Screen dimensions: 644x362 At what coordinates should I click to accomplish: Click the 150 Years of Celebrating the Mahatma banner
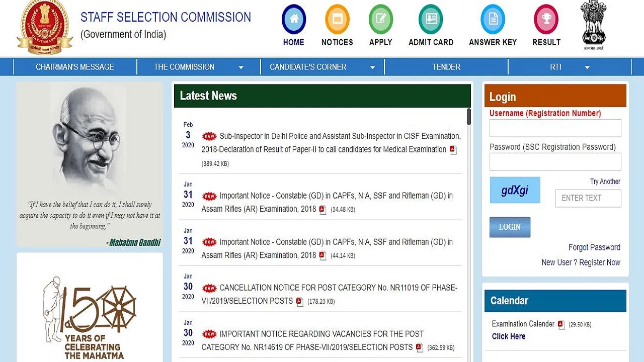(90, 317)
